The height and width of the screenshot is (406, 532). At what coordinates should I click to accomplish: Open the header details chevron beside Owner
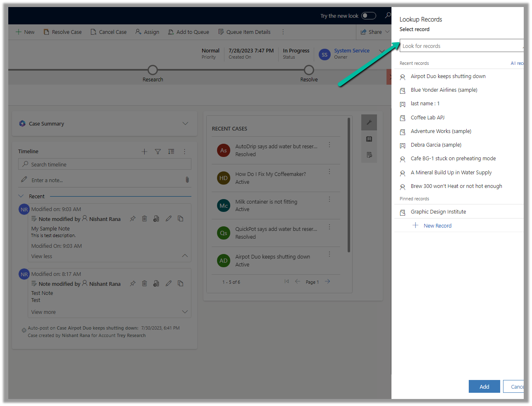click(382, 51)
